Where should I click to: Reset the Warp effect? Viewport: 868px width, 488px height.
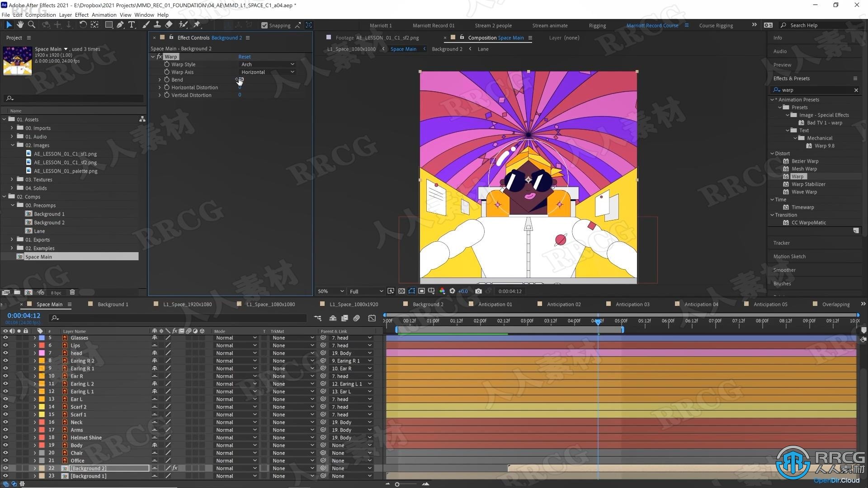coord(245,56)
